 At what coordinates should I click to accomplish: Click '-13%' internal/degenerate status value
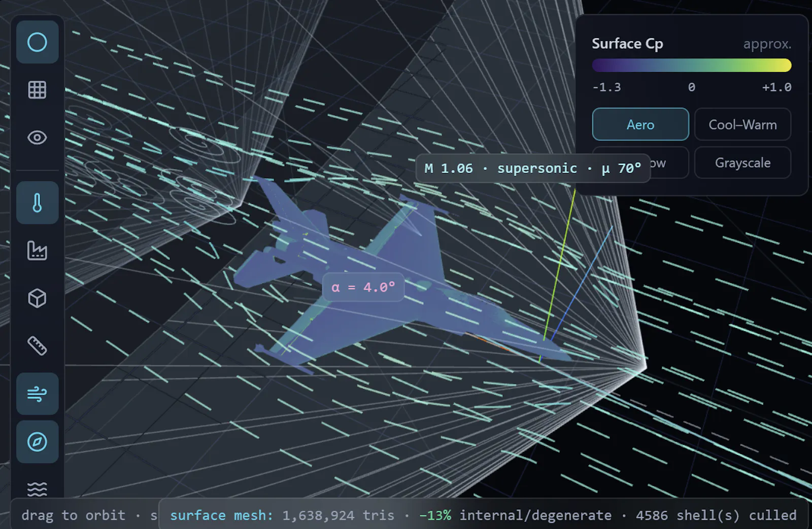tap(435, 515)
